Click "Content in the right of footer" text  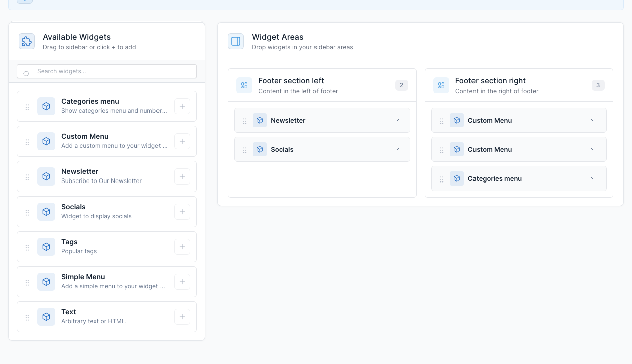(x=497, y=91)
